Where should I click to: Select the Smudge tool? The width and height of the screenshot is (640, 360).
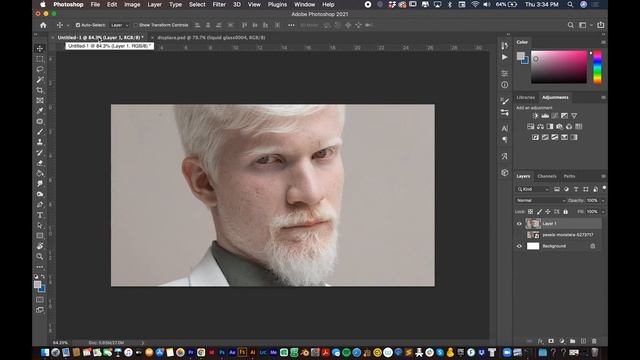tap(40, 184)
